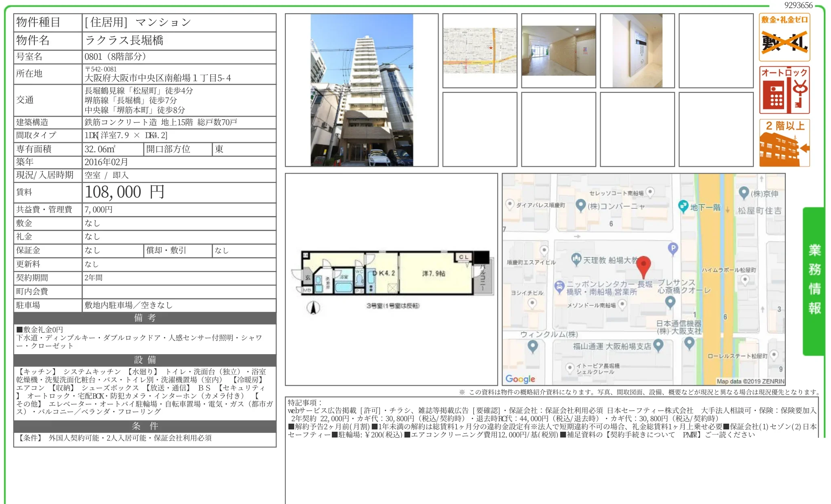Click the (株)コンバーニャ map pin

click(581, 206)
